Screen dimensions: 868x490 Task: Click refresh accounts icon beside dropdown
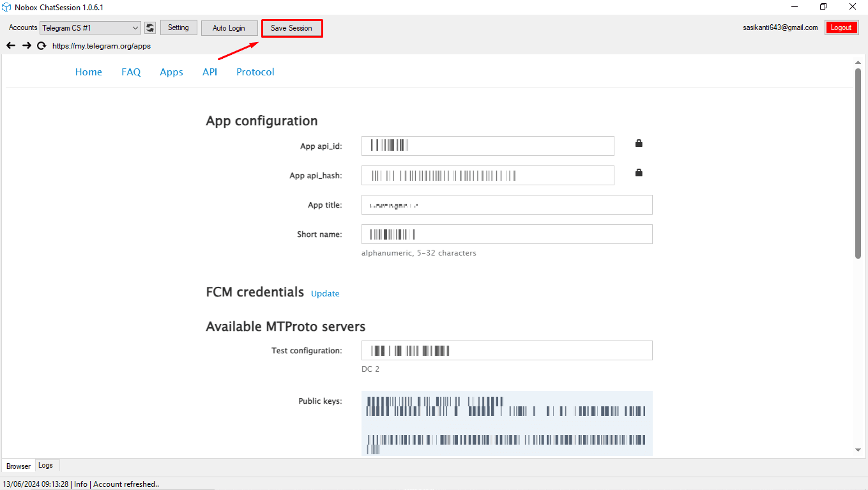150,28
